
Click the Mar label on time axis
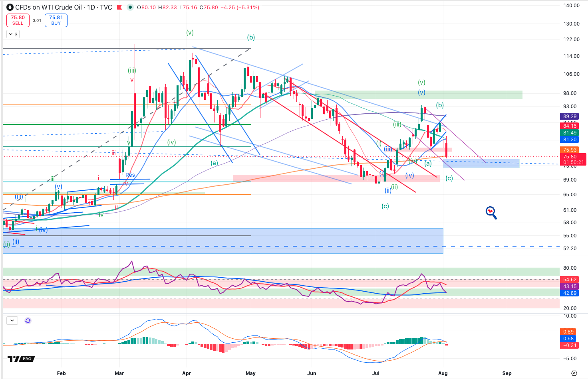(x=119, y=373)
